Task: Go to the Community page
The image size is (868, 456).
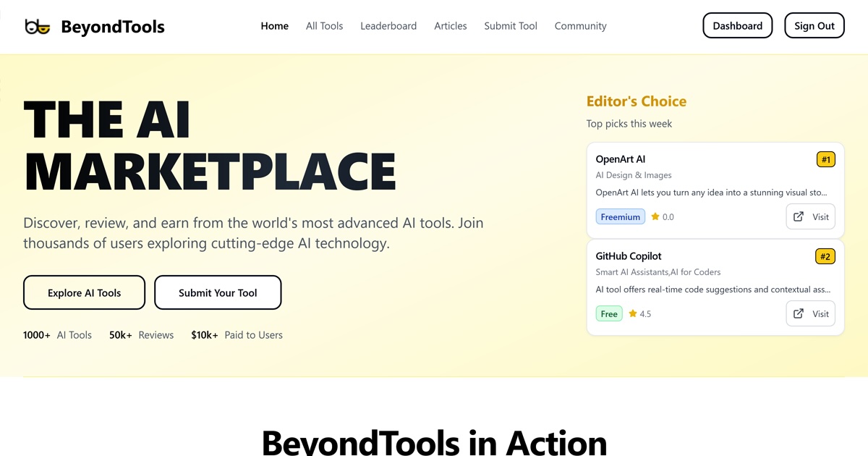Action: pyautogui.click(x=580, y=26)
